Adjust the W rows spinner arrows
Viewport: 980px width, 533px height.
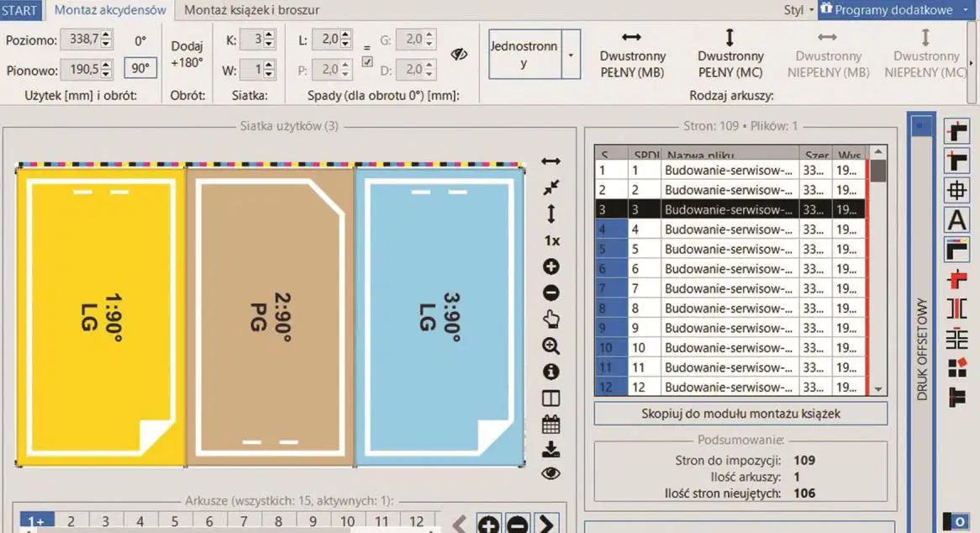269,69
